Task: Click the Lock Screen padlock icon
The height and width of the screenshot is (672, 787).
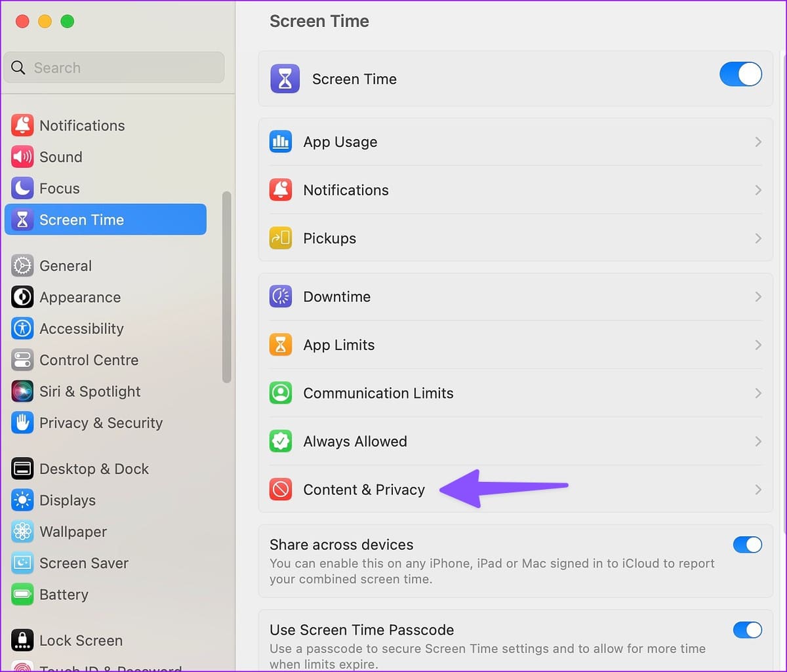Action: point(22,641)
